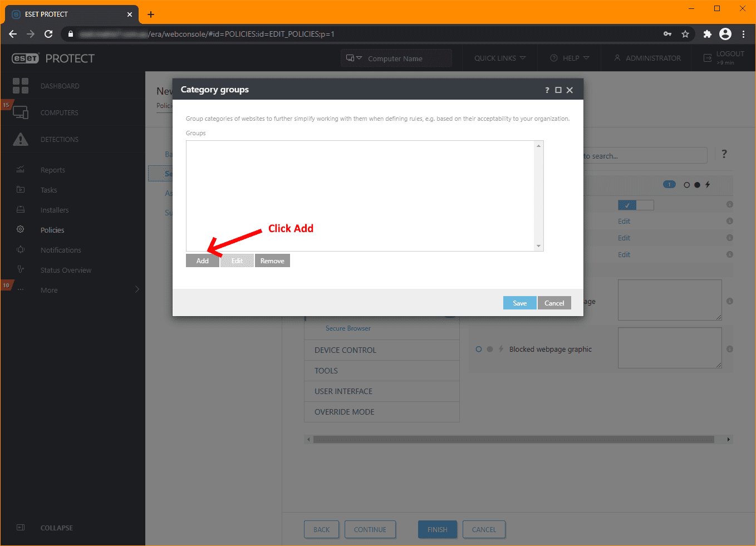Switch to the ESET PROTECT browser tab
The height and width of the screenshot is (546, 756).
[x=72, y=14]
